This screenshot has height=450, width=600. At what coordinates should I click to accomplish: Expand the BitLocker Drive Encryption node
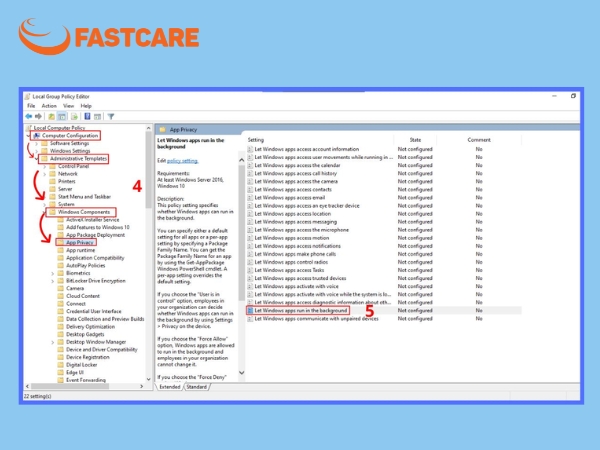point(52,281)
